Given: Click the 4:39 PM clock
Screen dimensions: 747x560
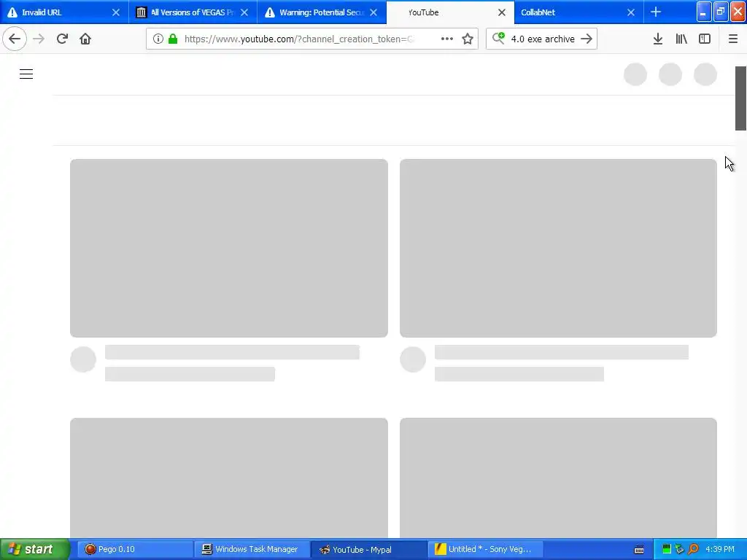Looking at the screenshot, I should click(720, 549).
